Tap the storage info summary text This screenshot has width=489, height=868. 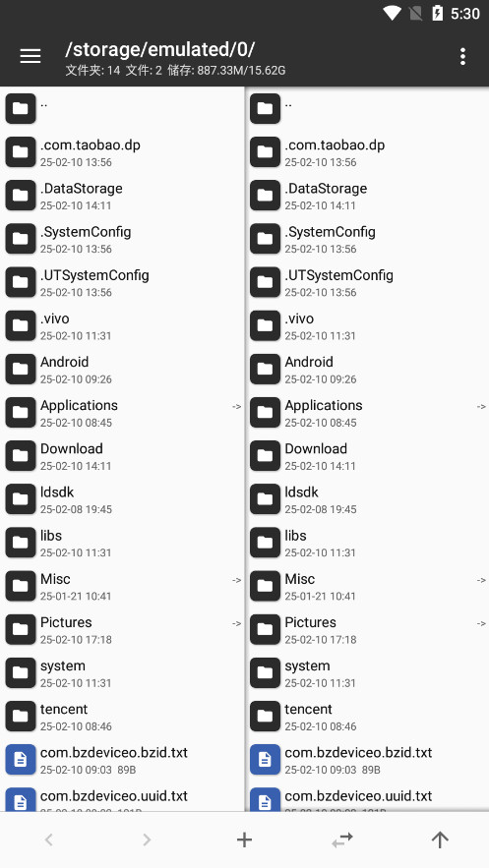pos(175,71)
